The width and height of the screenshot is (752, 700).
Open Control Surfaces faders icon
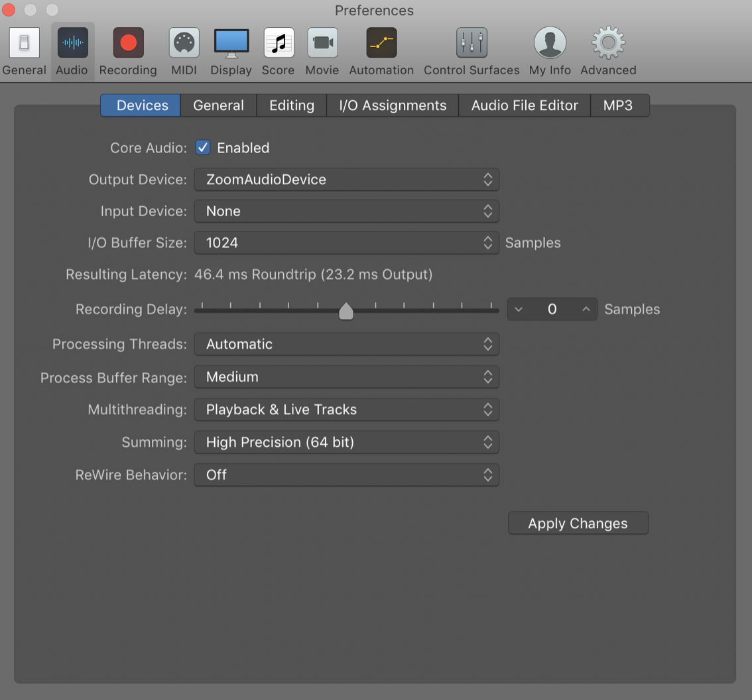point(471,42)
